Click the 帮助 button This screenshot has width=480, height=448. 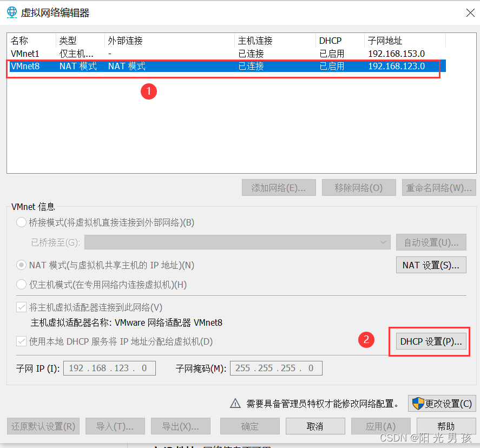click(446, 426)
